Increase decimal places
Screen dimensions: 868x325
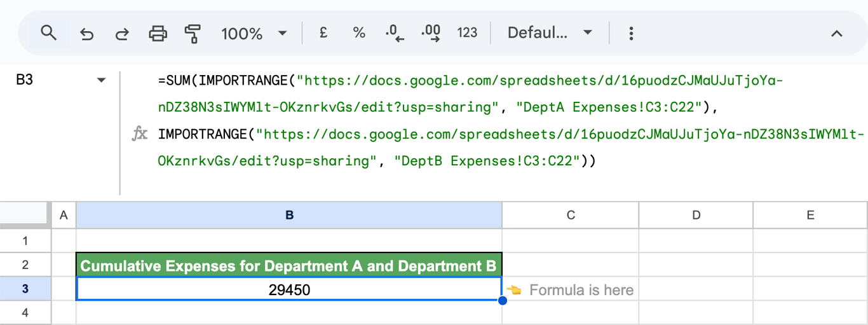pos(431,32)
